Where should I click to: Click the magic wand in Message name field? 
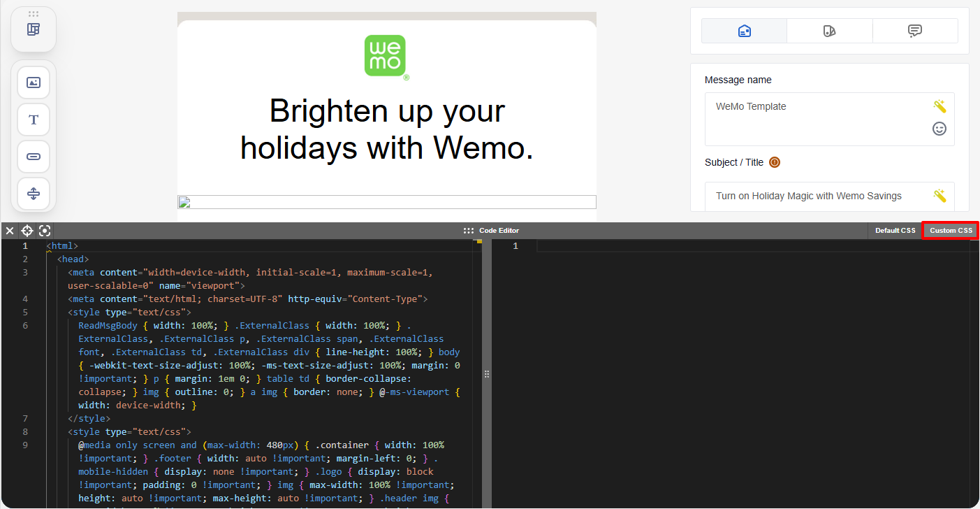coord(939,106)
